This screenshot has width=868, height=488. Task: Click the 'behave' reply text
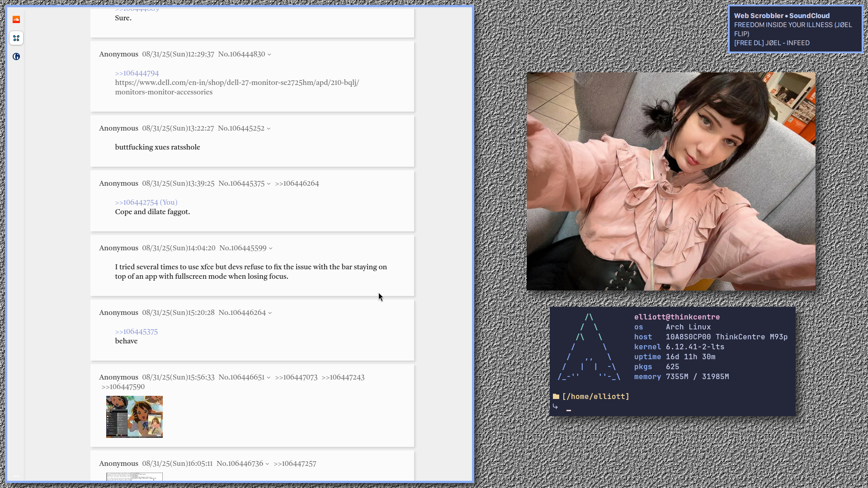(126, 341)
